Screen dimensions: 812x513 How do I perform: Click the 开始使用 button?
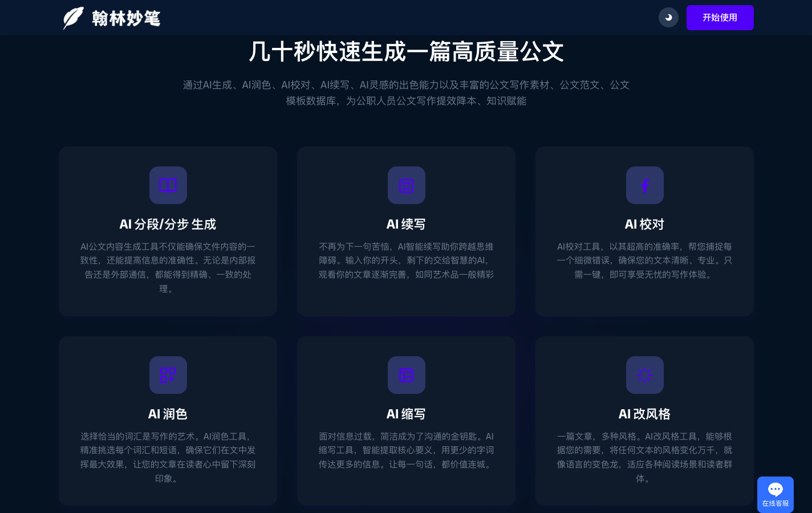[x=720, y=18]
